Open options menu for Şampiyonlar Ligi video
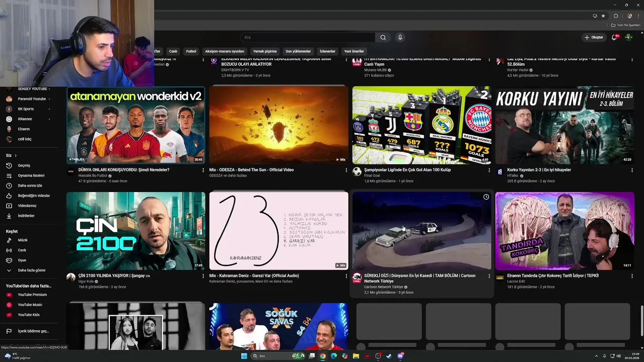 pyautogui.click(x=489, y=170)
